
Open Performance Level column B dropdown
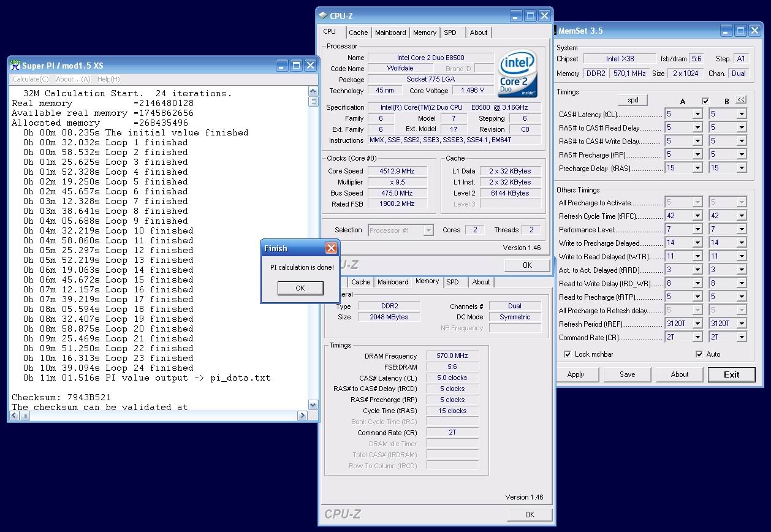(742, 229)
